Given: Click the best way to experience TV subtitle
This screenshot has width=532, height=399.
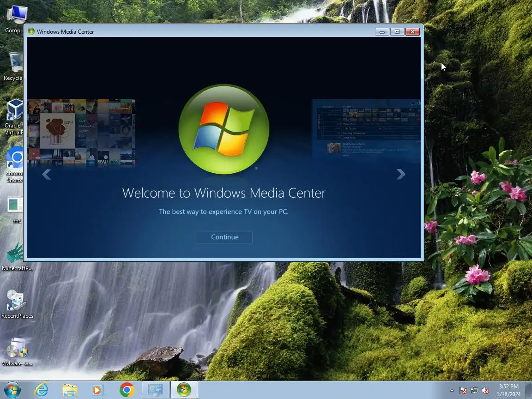Looking at the screenshot, I should pos(224,212).
